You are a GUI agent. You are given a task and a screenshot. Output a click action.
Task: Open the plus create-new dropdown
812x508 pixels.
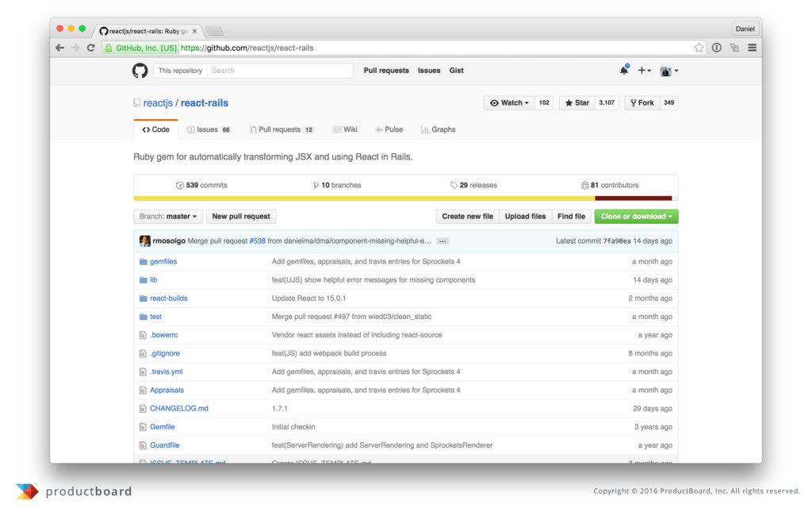(x=644, y=71)
